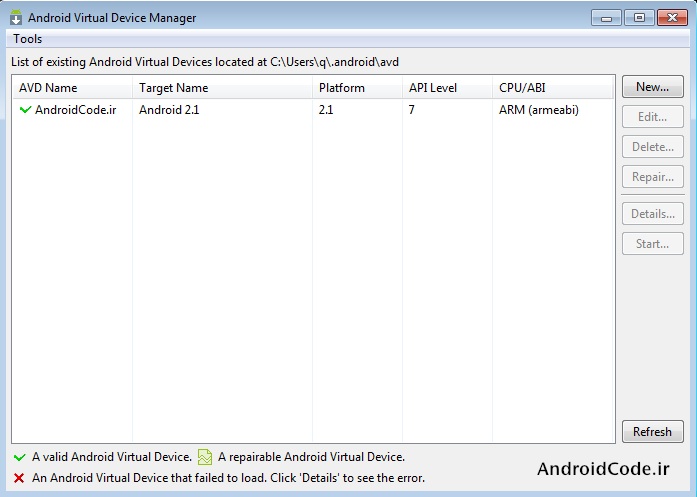Open the Tools menu
Viewport: 697px width, 497px height.
coord(28,39)
